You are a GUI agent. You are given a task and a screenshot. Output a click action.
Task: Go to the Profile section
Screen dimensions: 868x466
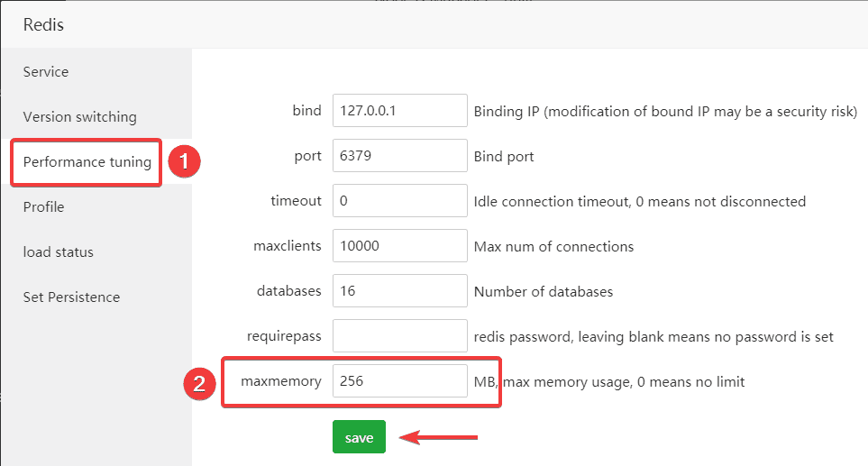[x=44, y=207]
